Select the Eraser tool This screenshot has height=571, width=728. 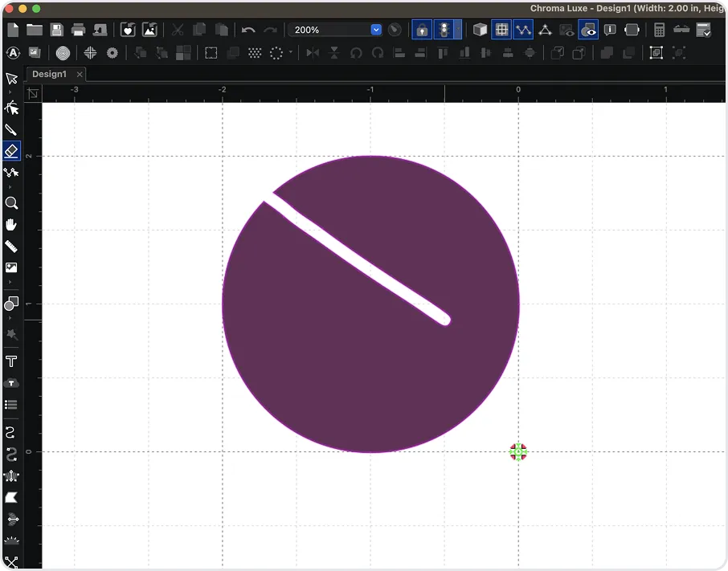coord(11,151)
